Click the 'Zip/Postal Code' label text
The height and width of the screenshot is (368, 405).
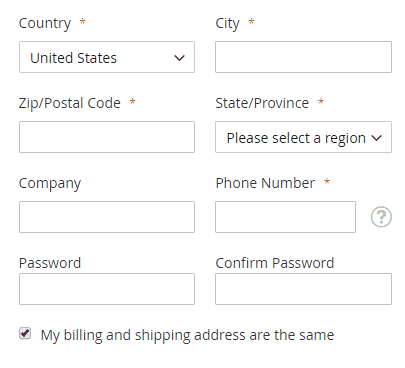point(70,103)
